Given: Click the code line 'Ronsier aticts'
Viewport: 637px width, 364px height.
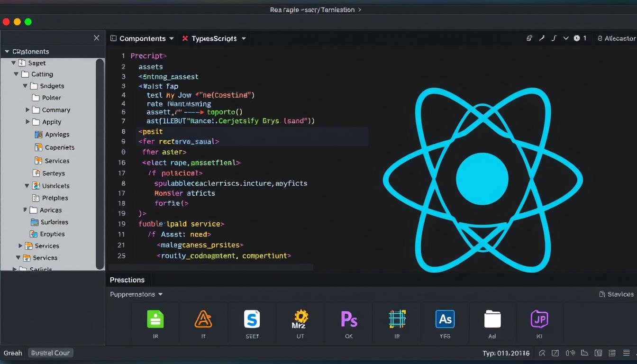Looking at the screenshot, I should pyautogui.click(x=185, y=193).
